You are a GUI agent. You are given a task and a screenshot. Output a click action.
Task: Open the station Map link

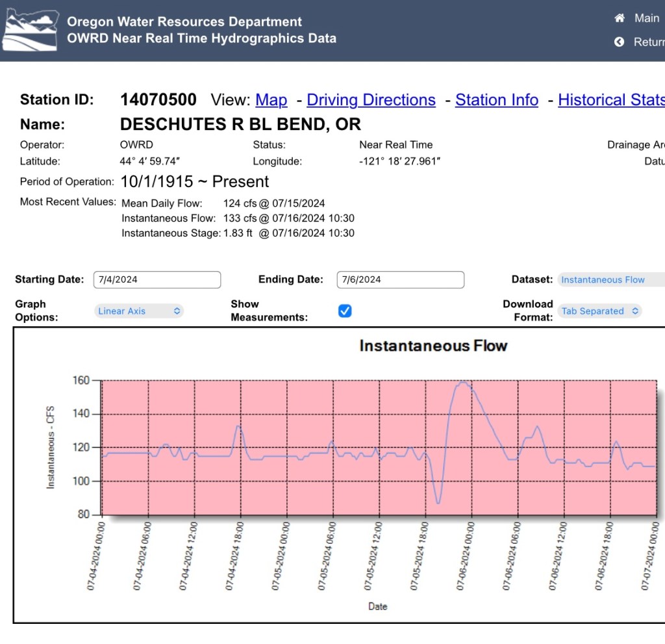pyautogui.click(x=271, y=100)
